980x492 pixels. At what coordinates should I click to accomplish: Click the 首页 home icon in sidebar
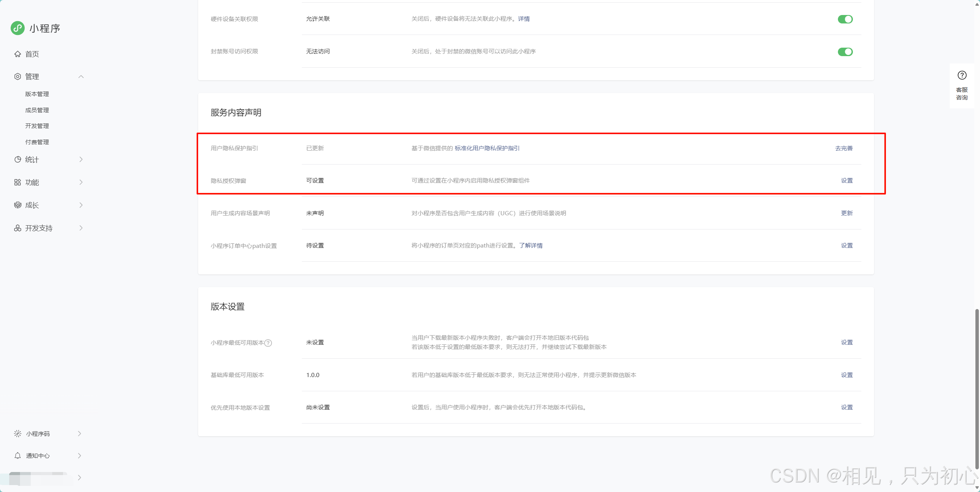click(18, 54)
